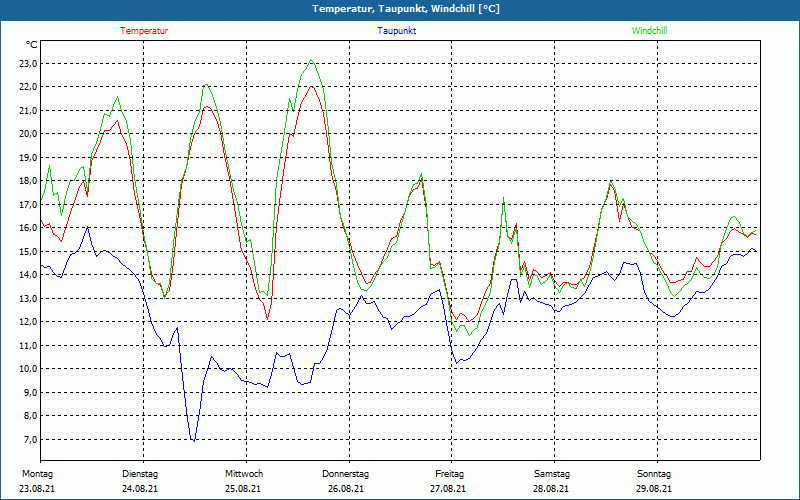
Task: Click the date 25.08.21
Action: tap(243, 489)
